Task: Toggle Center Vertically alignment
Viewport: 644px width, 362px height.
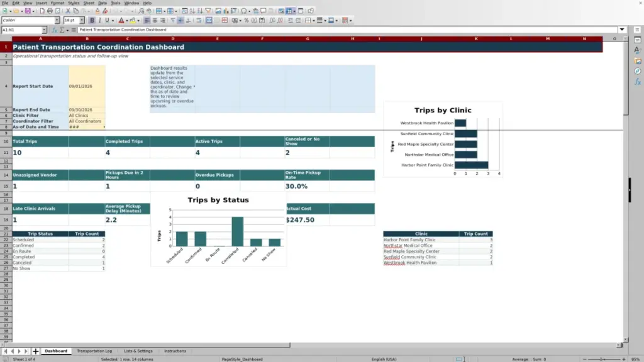Action: tap(180, 20)
